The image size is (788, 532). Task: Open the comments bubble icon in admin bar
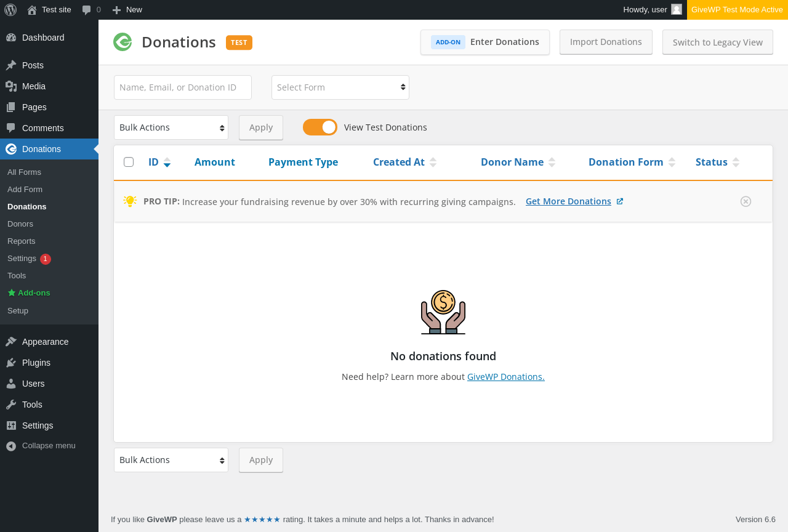(x=87, y=10)
